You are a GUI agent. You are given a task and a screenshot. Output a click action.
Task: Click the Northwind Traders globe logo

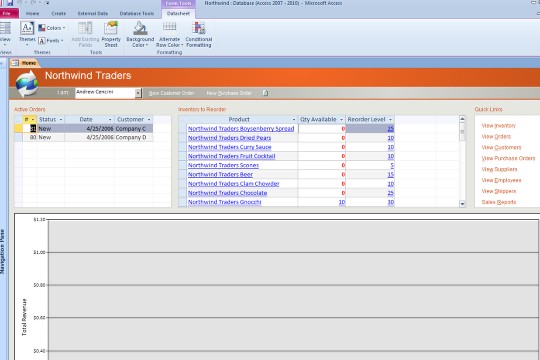(27, 84)
